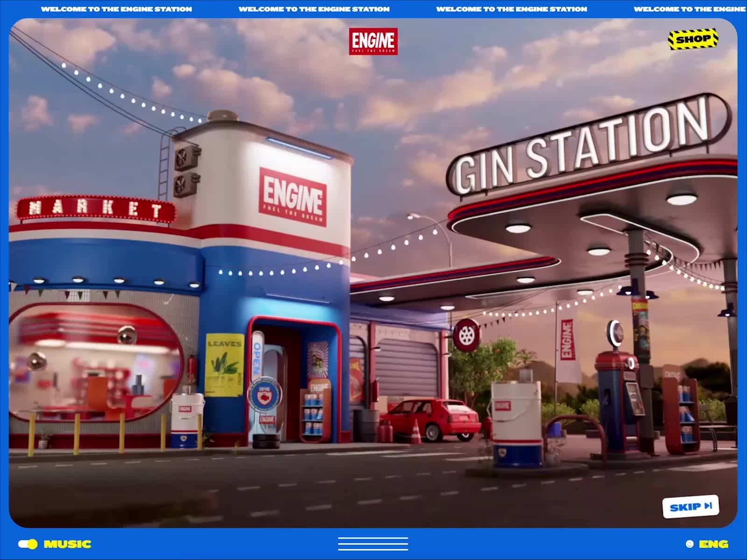
Task: Open the hamburger menu lines
Action: click(x=373, y=544)
